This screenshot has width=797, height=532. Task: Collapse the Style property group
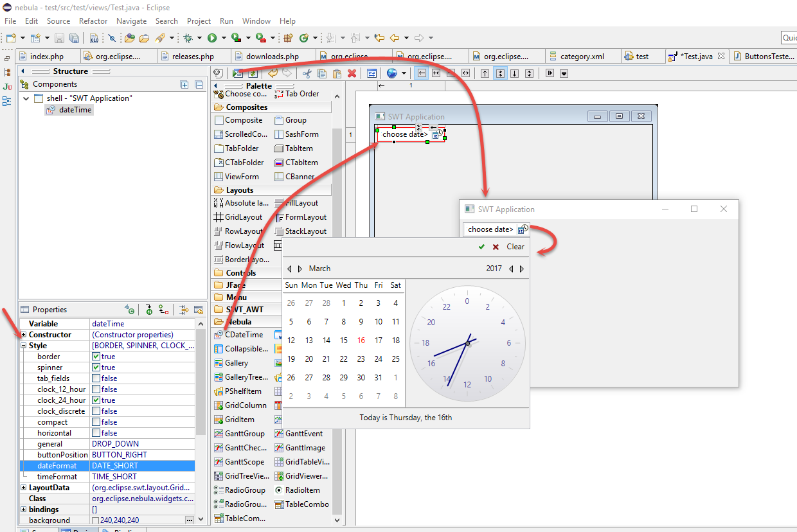pos(24,346)
